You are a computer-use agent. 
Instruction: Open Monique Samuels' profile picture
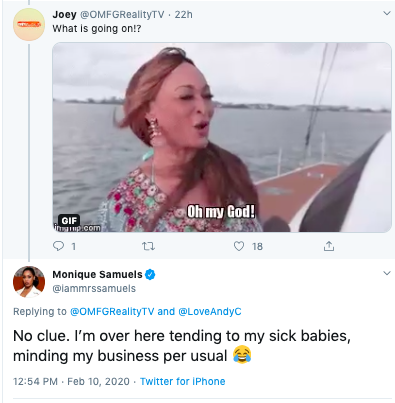(x=29, y=282)
